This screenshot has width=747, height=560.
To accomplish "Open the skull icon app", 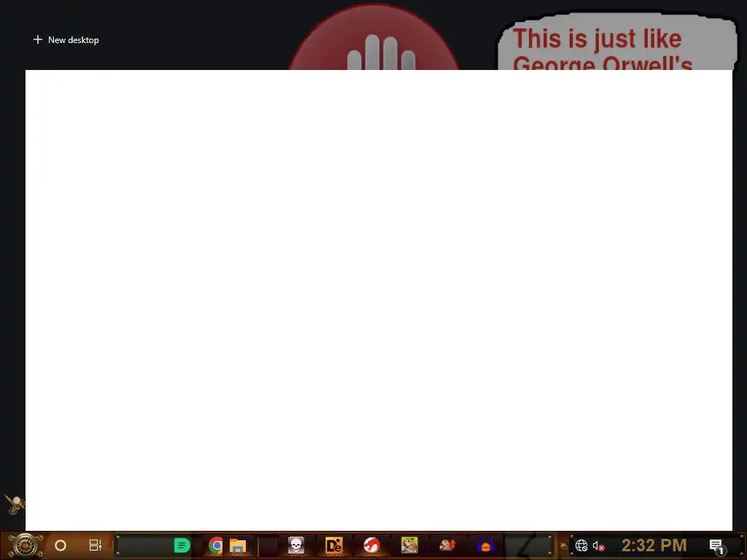I will pos(296,545).
